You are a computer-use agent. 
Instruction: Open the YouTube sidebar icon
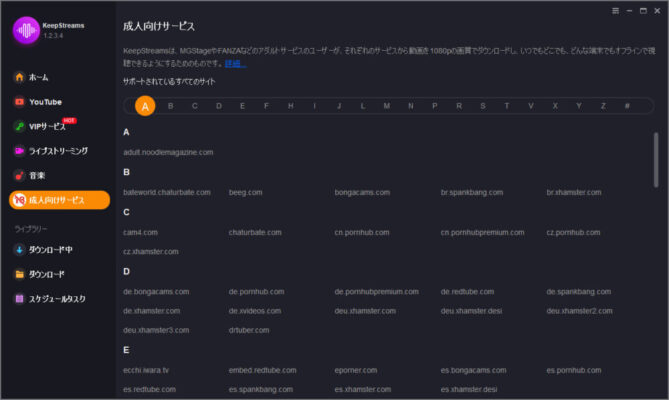(19, 102)
